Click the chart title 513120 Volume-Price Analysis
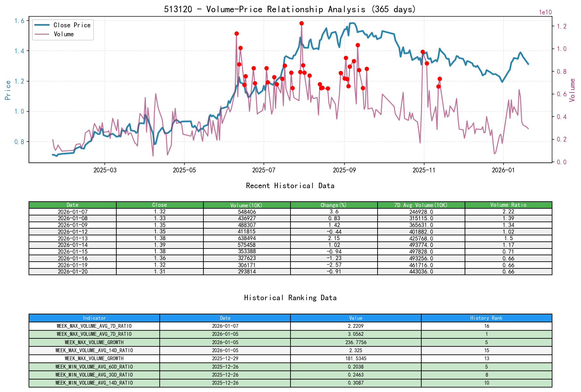 (290, 9)
